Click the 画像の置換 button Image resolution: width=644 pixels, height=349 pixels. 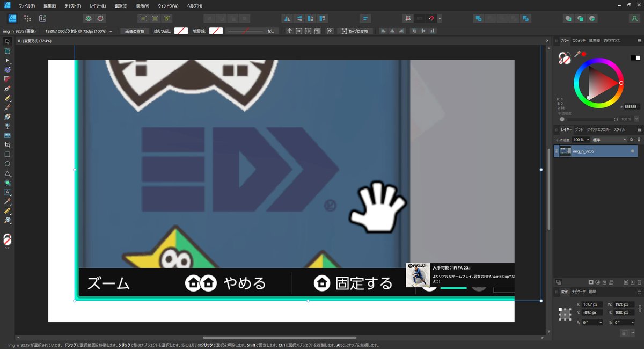coord(135,31)
